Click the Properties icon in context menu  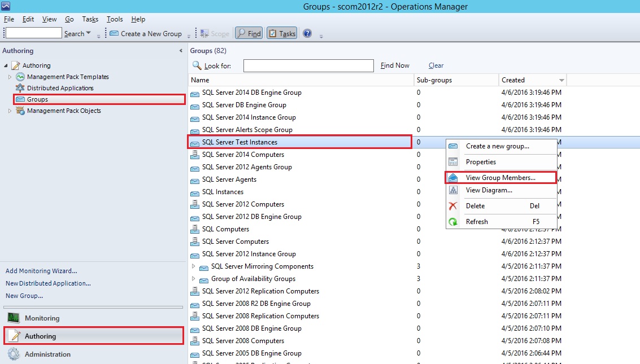pyautogui.click(x=453, y=162)
